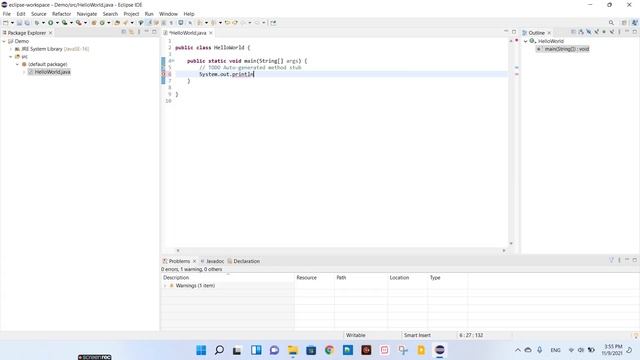This screenshot has width=640, height=360.
Task: Click the Open Perspective icon
Action: point(624,23)
